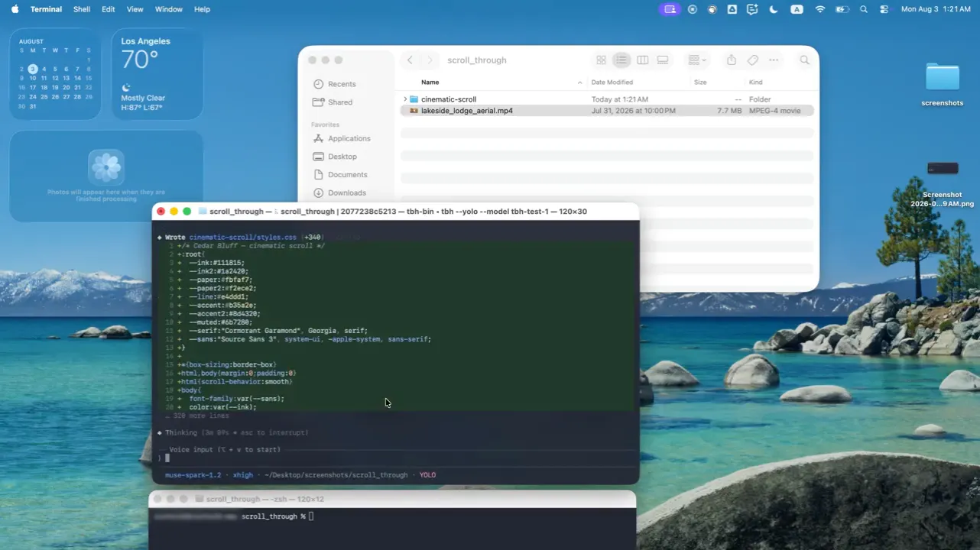Toggle Focus moon icon in menu bar

coord(774,9)
